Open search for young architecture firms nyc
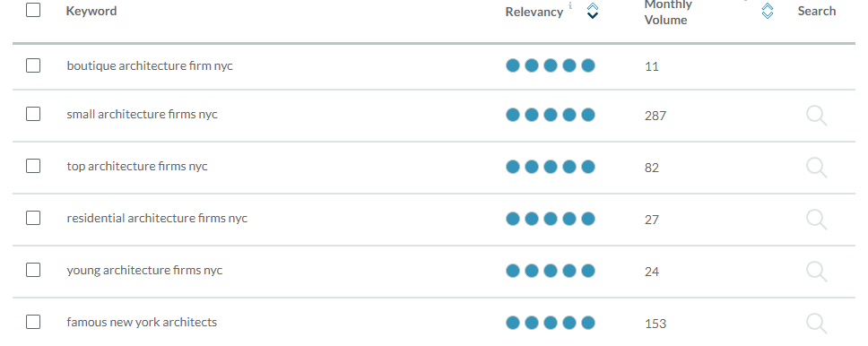The width and height of the screenshot is (868, 346). [x=817, y=272]
